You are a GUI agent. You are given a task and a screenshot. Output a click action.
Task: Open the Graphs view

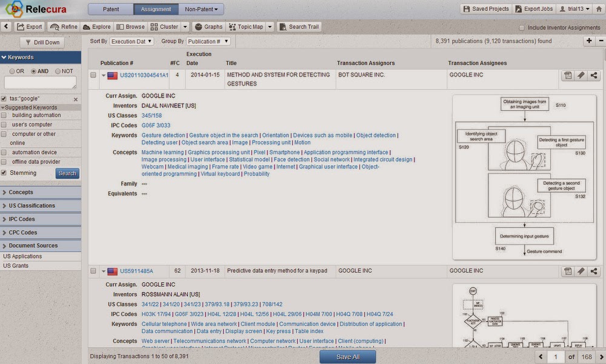(x=208, y=27)
